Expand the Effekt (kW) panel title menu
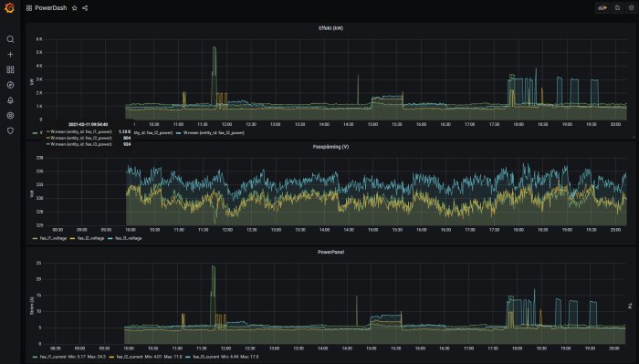Image resolution: width=639 pixels, height=364 pixels. click(x=330, y=28)
